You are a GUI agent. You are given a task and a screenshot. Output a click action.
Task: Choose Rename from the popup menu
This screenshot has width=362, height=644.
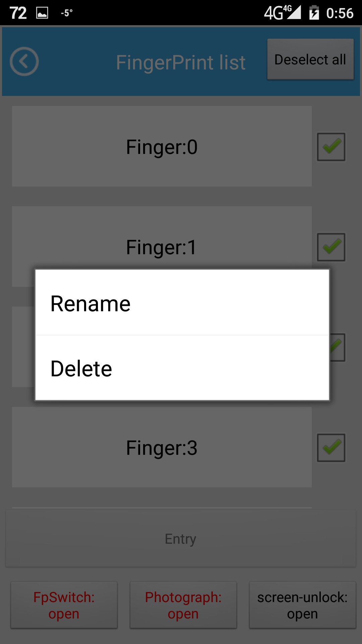[182, 303]
